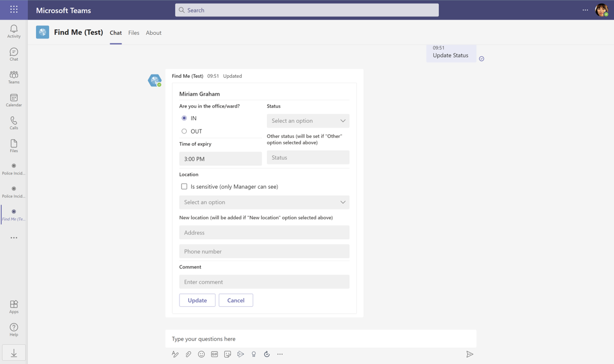Attach a file with the paperclip icon
This screenshot has height=364, width=614.
(188, 354)
